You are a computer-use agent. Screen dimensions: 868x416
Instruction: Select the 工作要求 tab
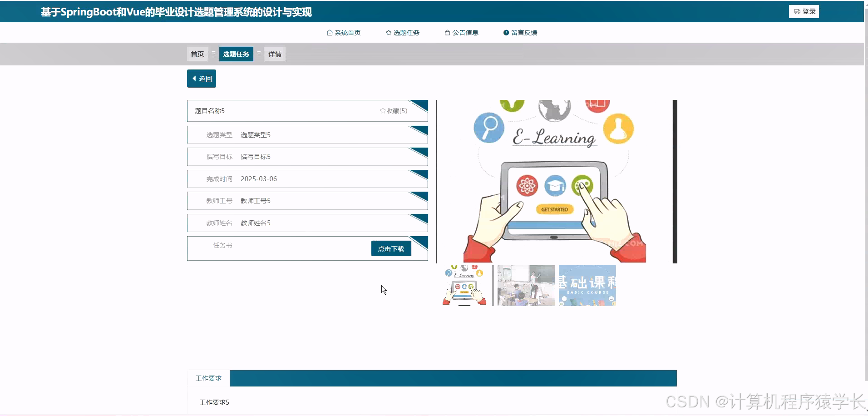[208, 378]
